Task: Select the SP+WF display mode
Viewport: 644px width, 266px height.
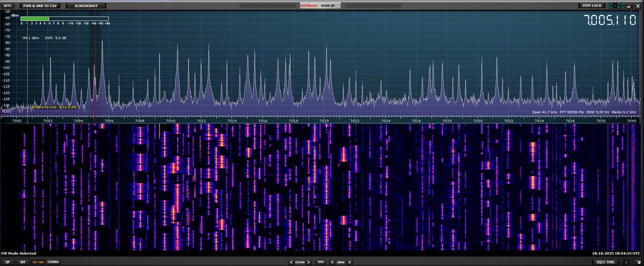Action: 38,262
